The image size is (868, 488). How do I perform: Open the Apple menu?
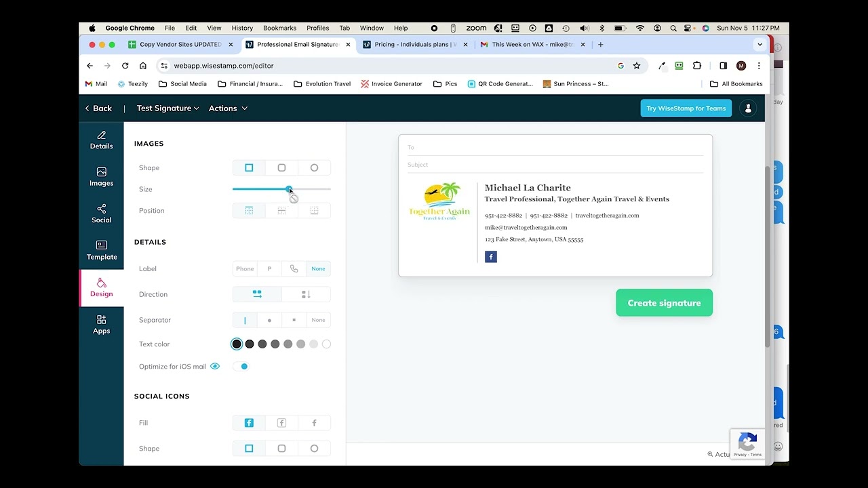click(x=92, y=28)
